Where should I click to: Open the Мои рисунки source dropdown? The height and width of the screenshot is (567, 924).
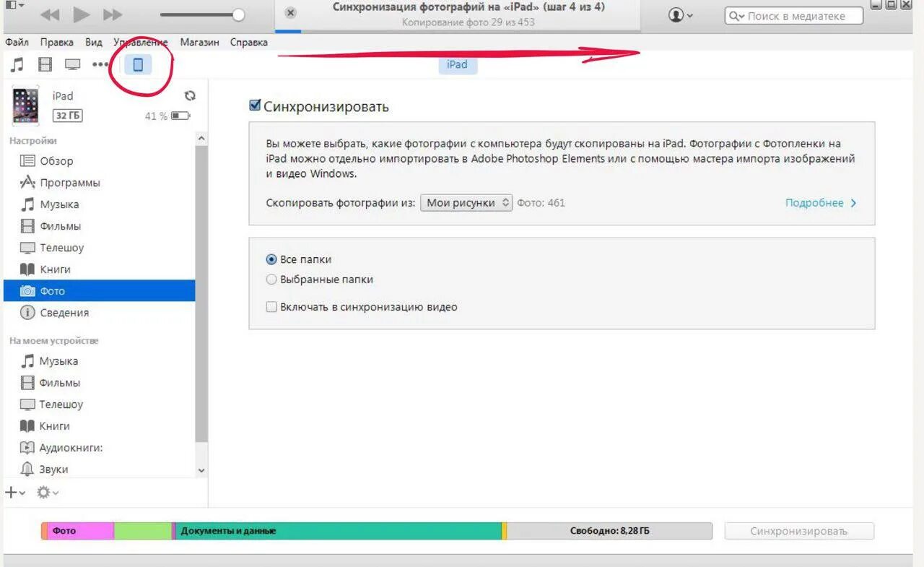tap(466, 203)
